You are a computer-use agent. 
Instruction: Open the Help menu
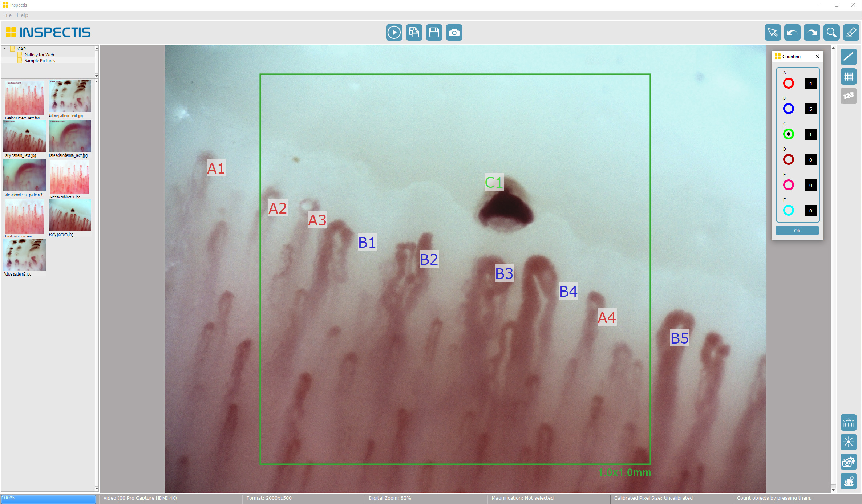[x=22, y=15]
